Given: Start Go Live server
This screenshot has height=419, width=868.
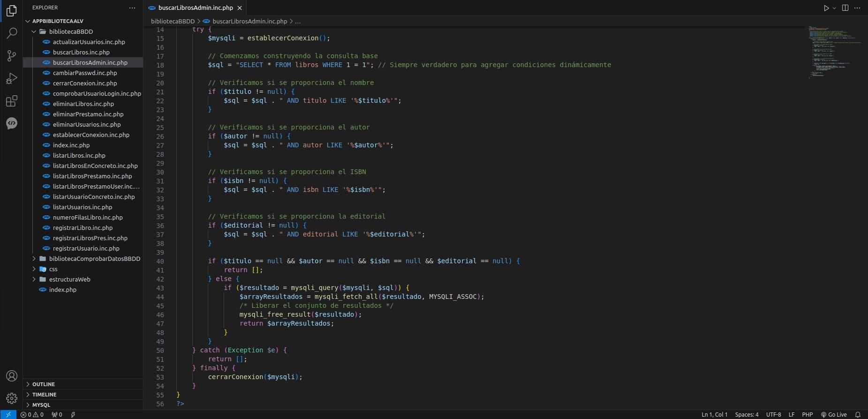Looking at the screenshot, I should pyautogui.click(x=834, y=414).
